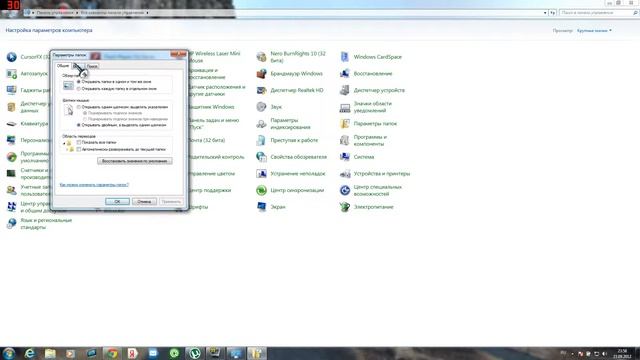The height and width of the screenshot is (360, 640).
Task: Open Yandex icon in taskbar
Action: point(133,353)
